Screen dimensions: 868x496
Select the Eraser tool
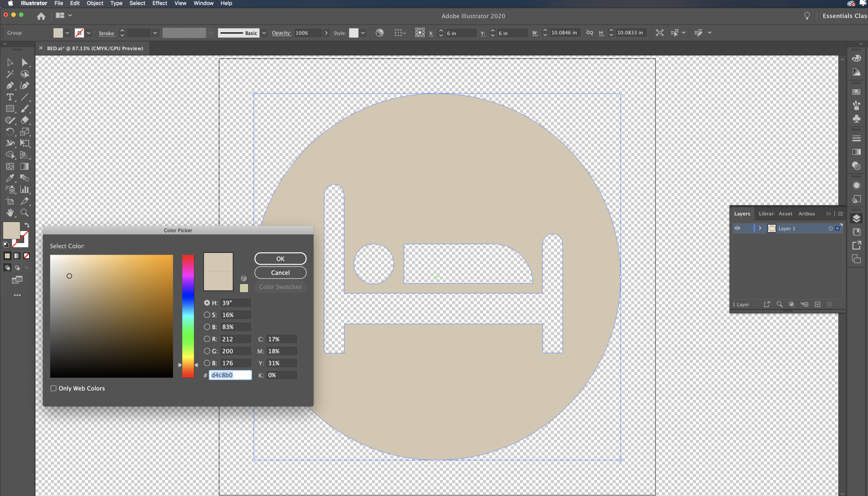pos(25,121)
